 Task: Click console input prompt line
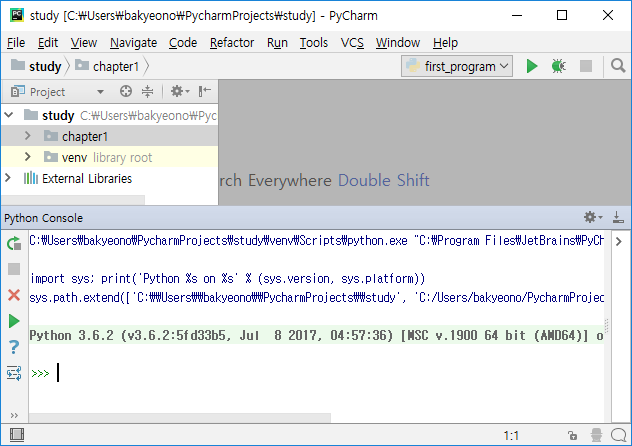(316, 373)
